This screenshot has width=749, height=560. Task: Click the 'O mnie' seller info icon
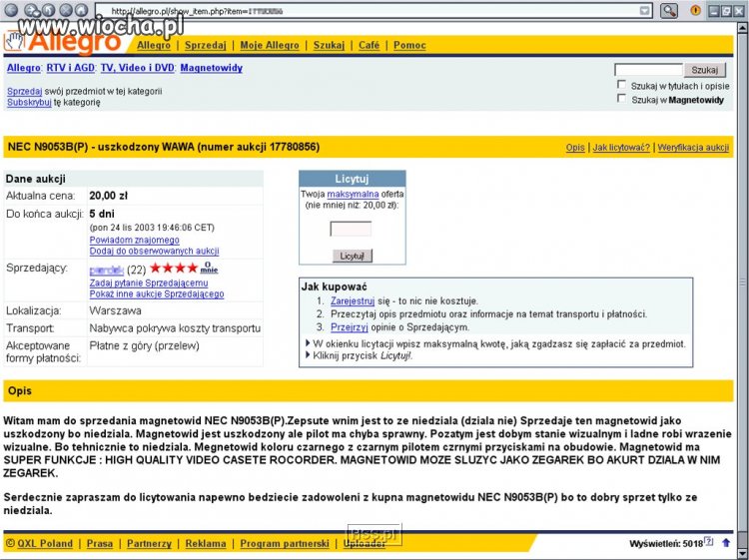pyautogui.click(x=209, y=268)
